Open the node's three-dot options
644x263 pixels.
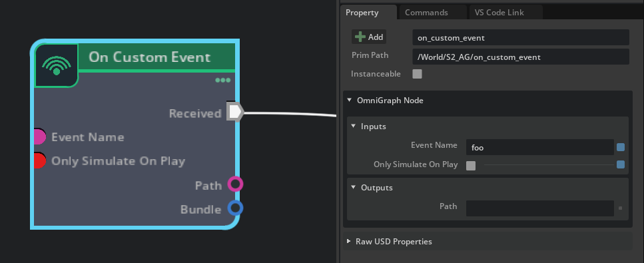(x=223, y=80)
